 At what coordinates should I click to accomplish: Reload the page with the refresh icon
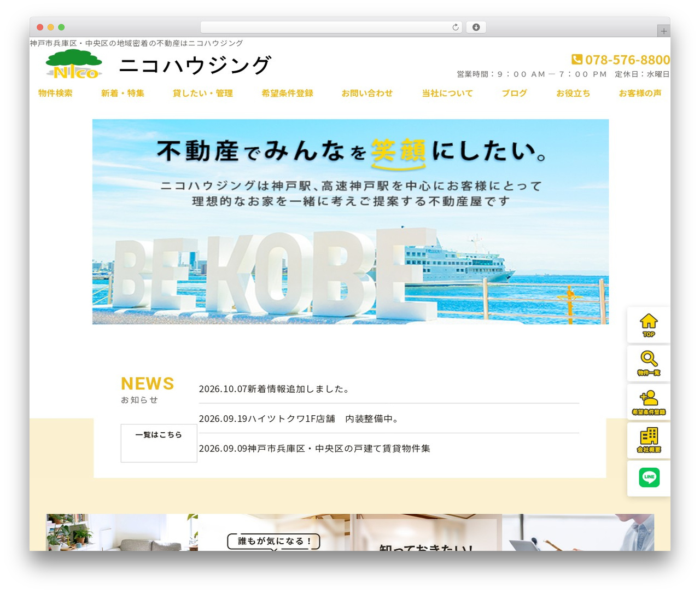[x=455, y=27]
